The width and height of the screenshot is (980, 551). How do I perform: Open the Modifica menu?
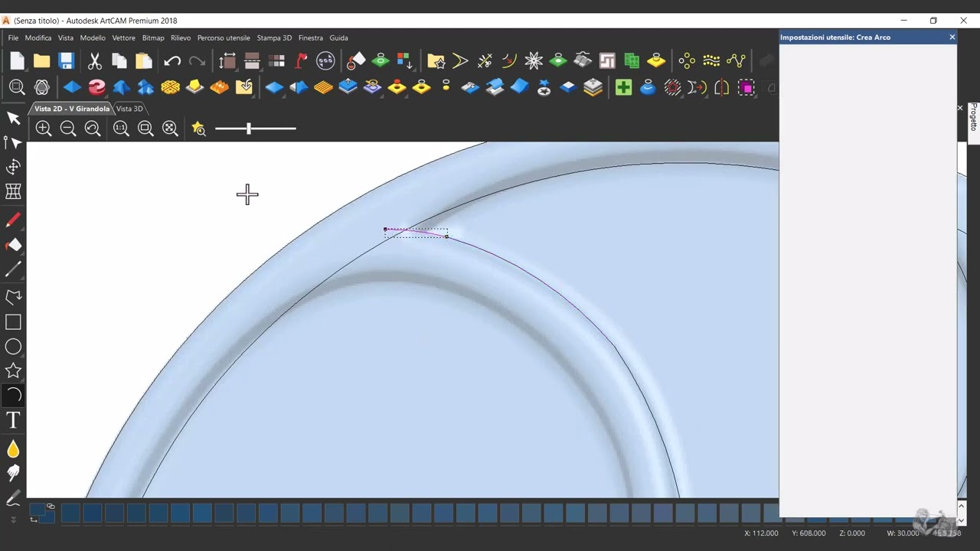pyautogui.click(x=38, y=37)
